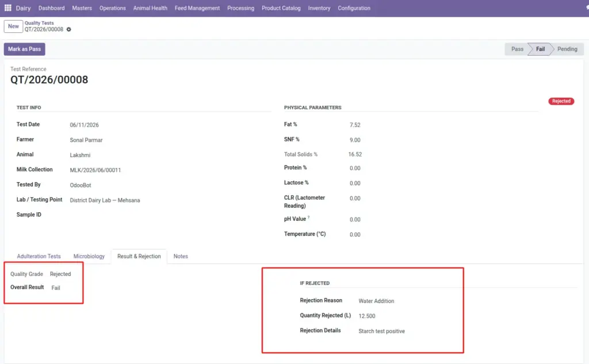Viewport: 589px width, 364px height.
Task: Open the gear actions icon beside QT/2026/00008
Action: (69, 29)
